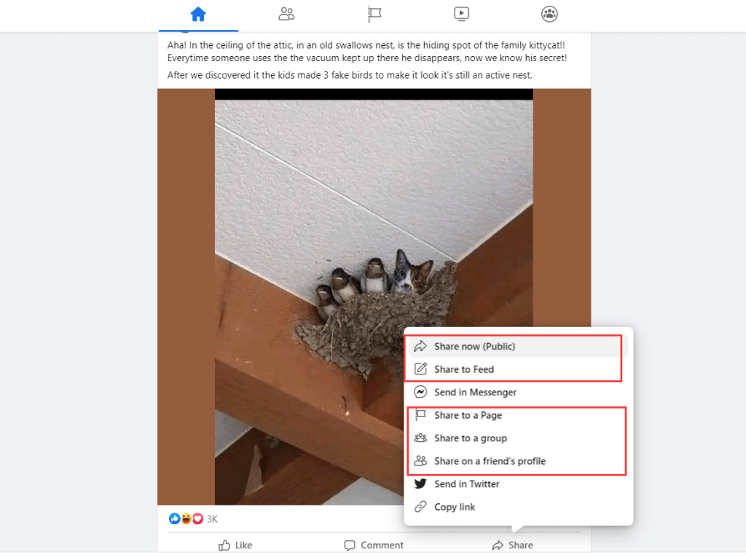Open the Home tab icon
The width and height of the screenshot is (746, 560).
pyautogui.click(x=198, y=15)
